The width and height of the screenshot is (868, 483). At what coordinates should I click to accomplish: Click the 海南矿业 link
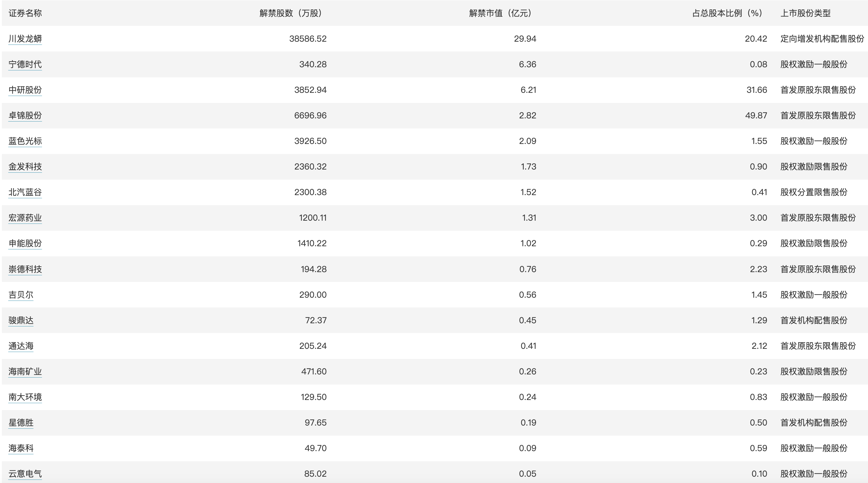(x=25, y=372)
